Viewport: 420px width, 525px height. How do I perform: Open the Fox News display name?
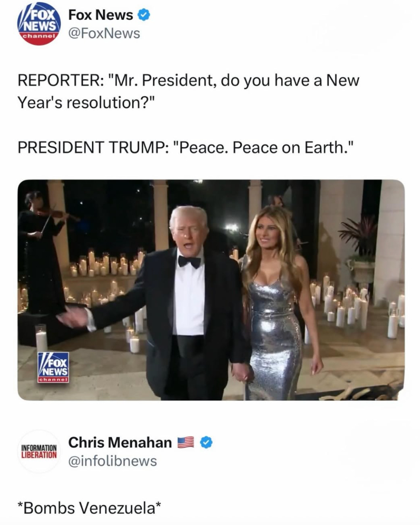[x=101, y=15]
